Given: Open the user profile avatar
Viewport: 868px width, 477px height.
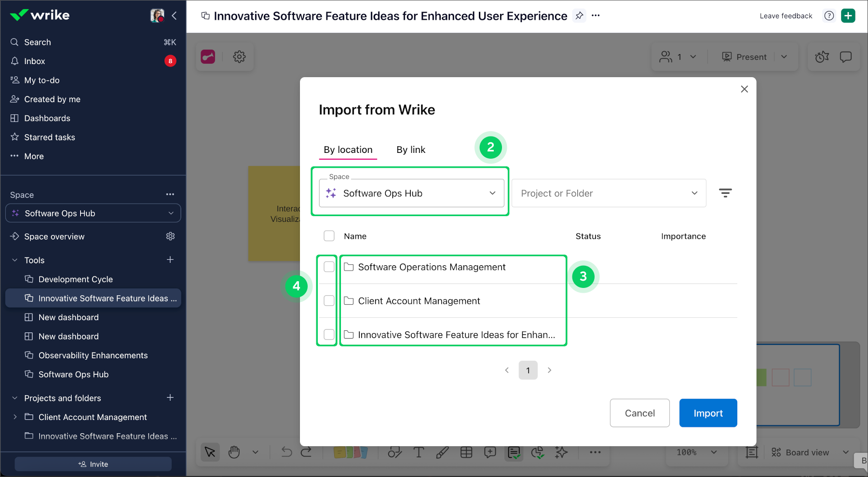Looking at the screenshot, I should tap(157, 15).
